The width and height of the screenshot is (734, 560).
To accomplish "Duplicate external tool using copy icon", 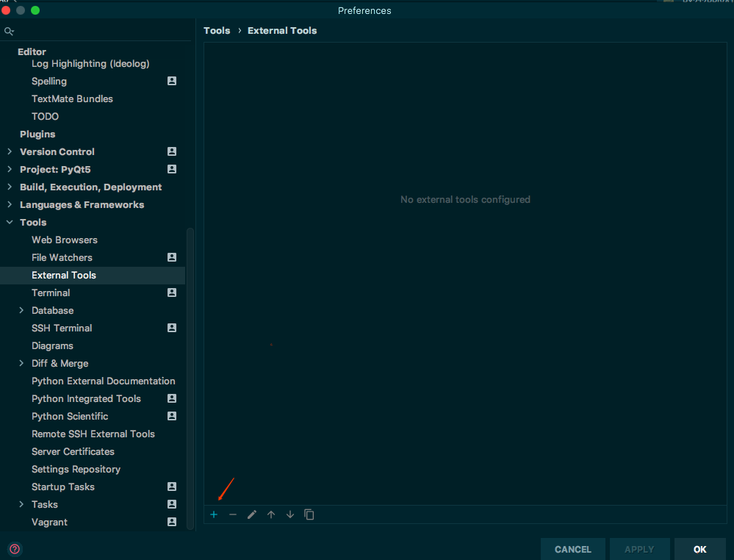I will (x=309, y=514).
